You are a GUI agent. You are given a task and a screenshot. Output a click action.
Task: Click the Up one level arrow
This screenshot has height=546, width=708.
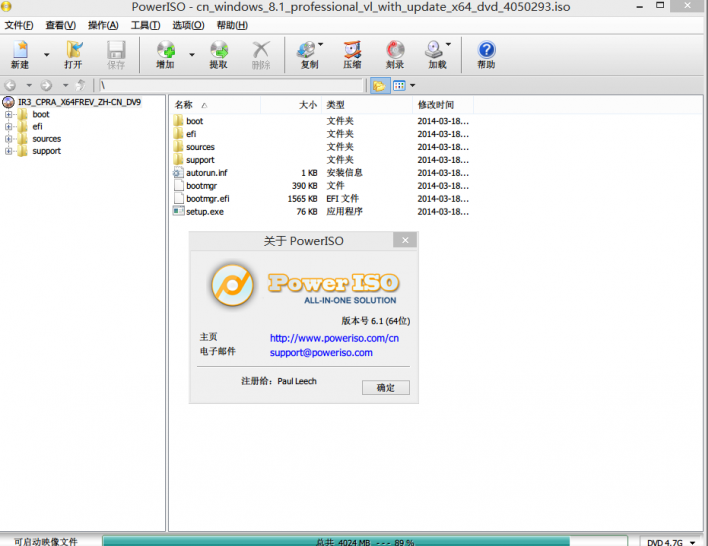81,85
